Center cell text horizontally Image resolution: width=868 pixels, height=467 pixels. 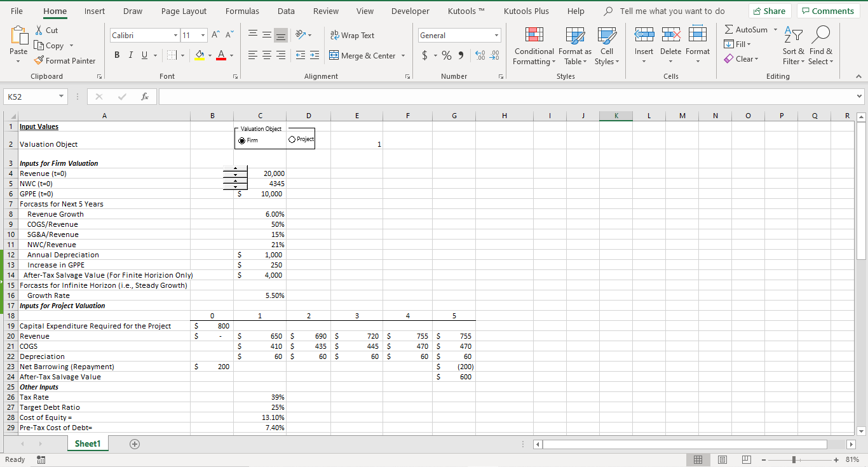(266, 56)
